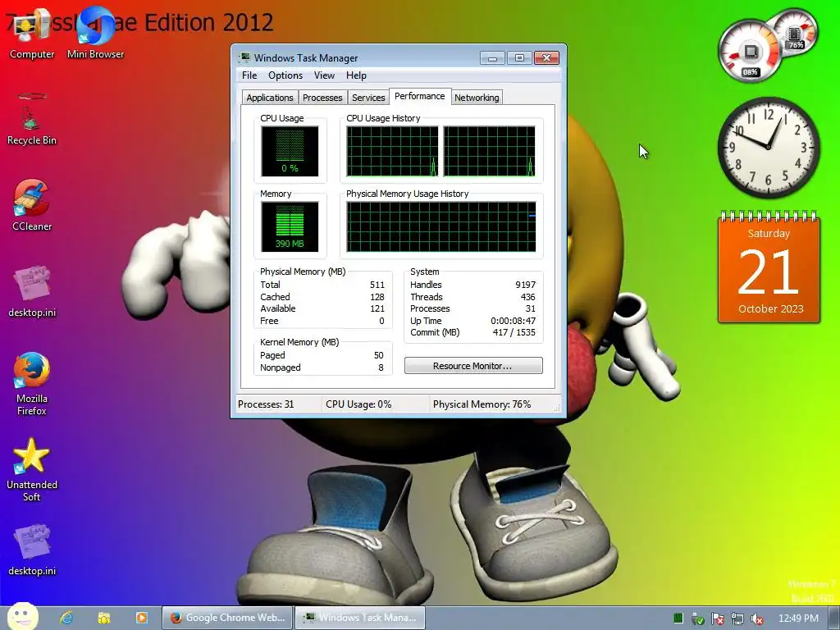Launch Internet Explorer from the taskbar
Screen dimensions: 840x630
pyautogui.click(x=66, y=618)
